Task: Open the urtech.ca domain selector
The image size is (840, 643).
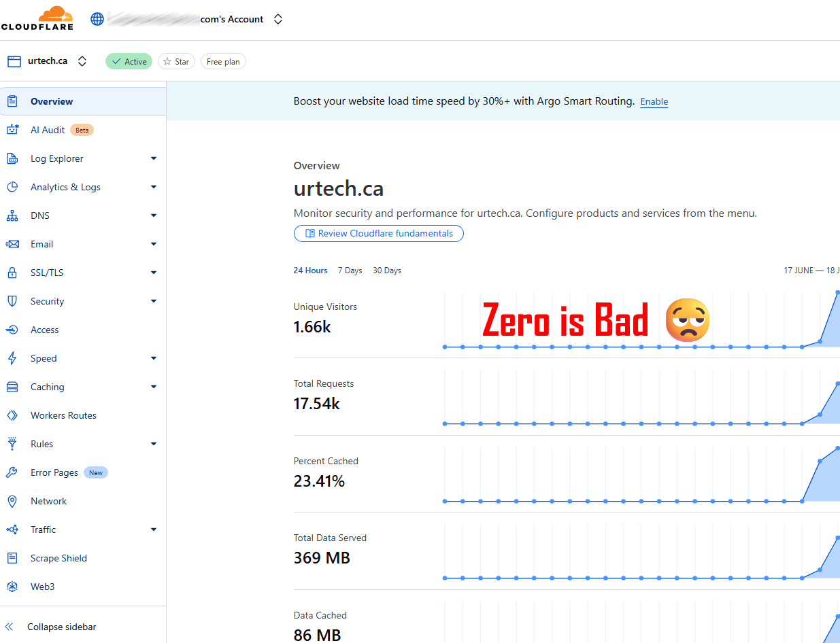Action: coord(82,61)
